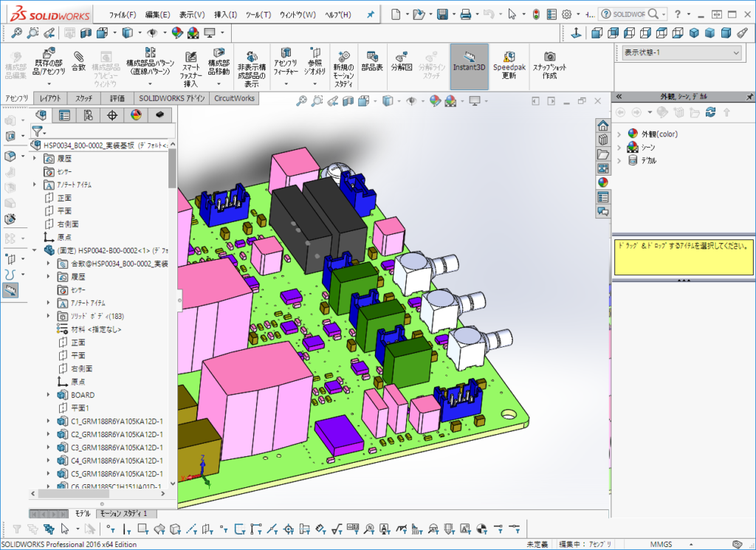756x550 pixels.
Task: Expand the デカル node in appearances pane
Action: click(x=619, y=160)
